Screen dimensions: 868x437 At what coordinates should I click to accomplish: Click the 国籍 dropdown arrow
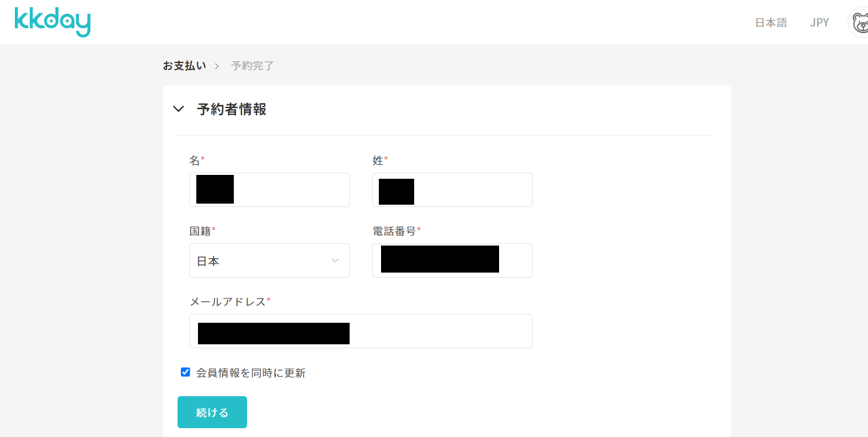[x=335, y=260]
